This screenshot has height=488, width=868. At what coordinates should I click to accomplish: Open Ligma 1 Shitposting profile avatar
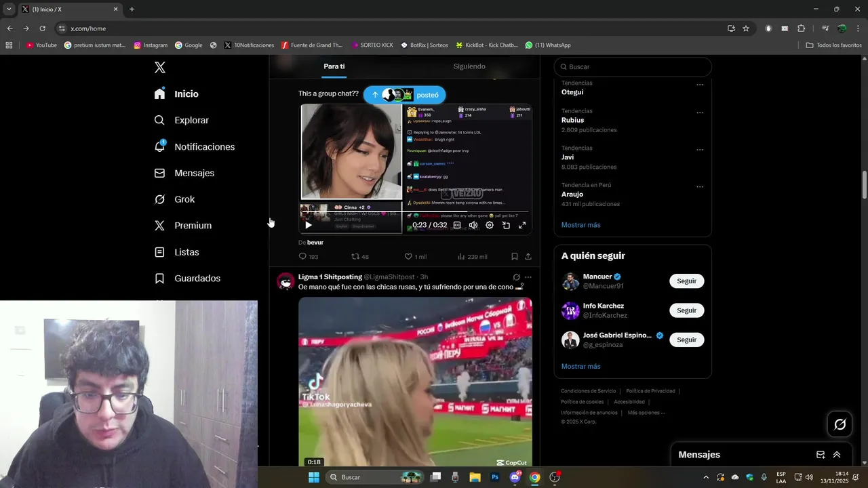[x=286, y=282]
